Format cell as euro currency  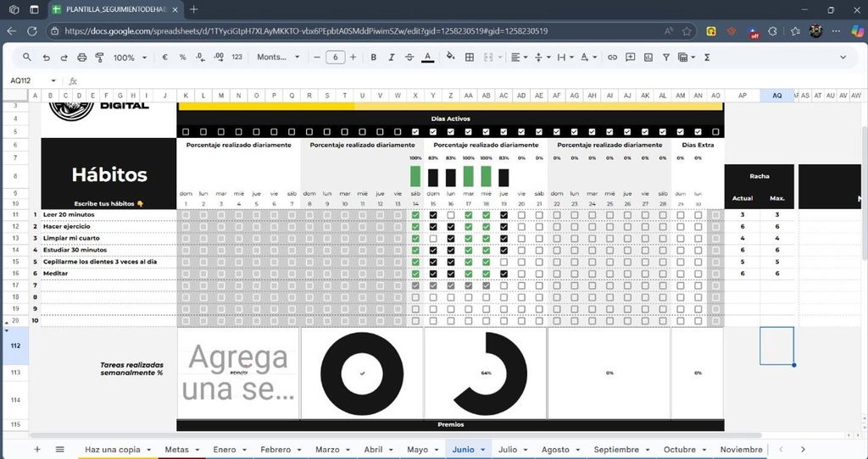point(164,57)
